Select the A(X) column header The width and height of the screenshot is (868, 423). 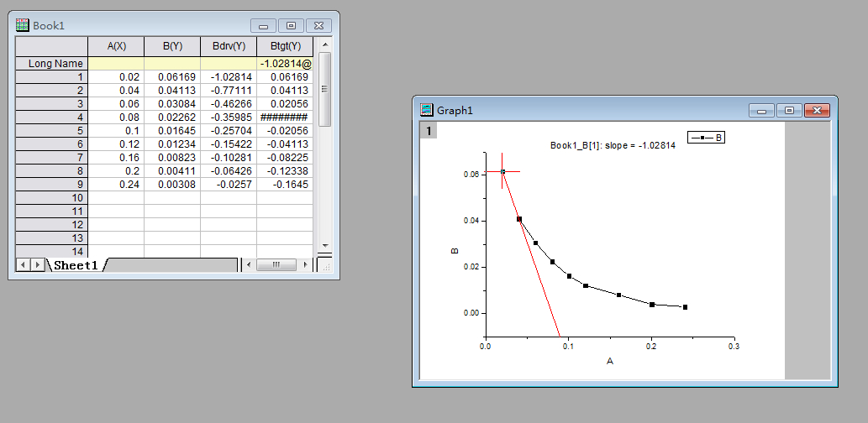(x=116, y=46)
